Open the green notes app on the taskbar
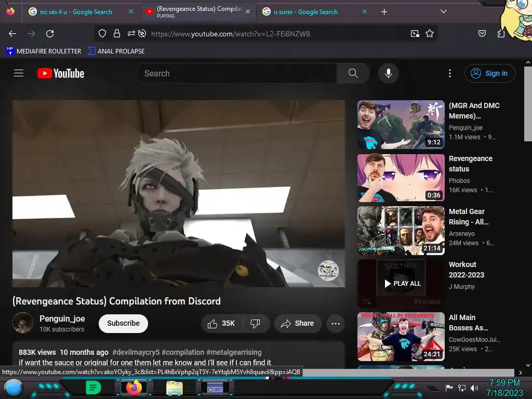Screen dimensions: 532x399 tap(93, 388)
